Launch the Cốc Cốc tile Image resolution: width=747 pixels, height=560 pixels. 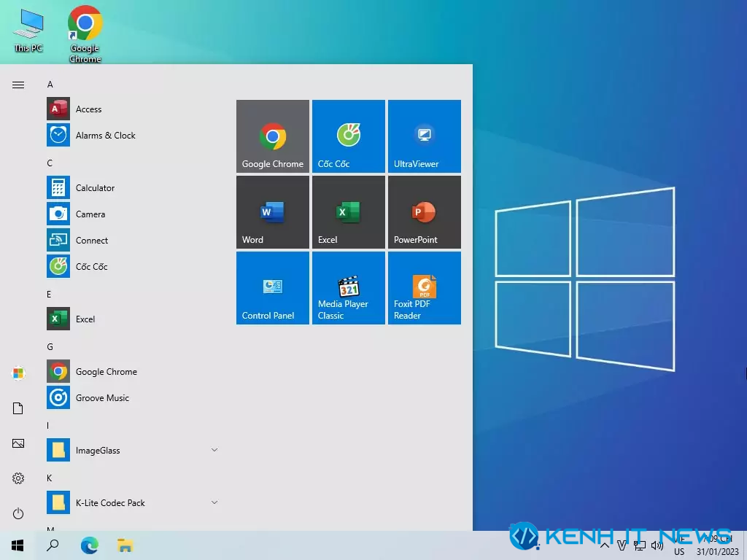(348, 136)
